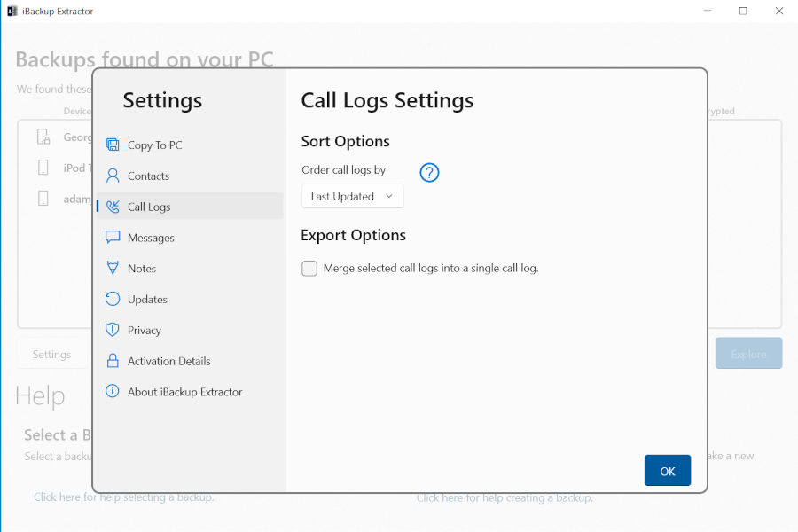The image size is (798, 532).
Task: Open the Privacy settings page
Action: point(190,330)
